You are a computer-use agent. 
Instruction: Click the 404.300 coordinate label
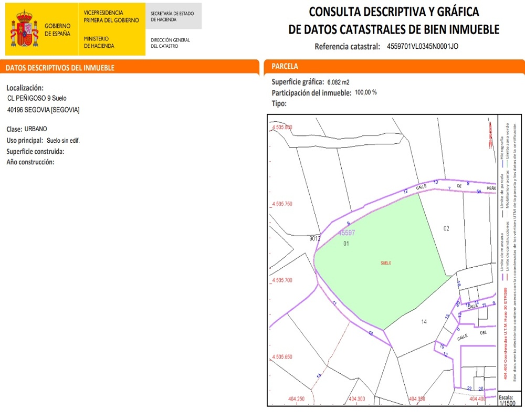pos(356,399)
